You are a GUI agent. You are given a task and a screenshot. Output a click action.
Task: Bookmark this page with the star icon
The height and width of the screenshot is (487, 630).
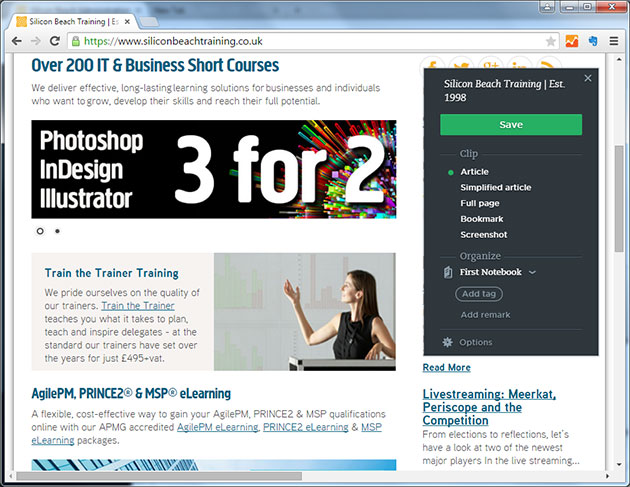pyautogui.click(x=550, y=41)
